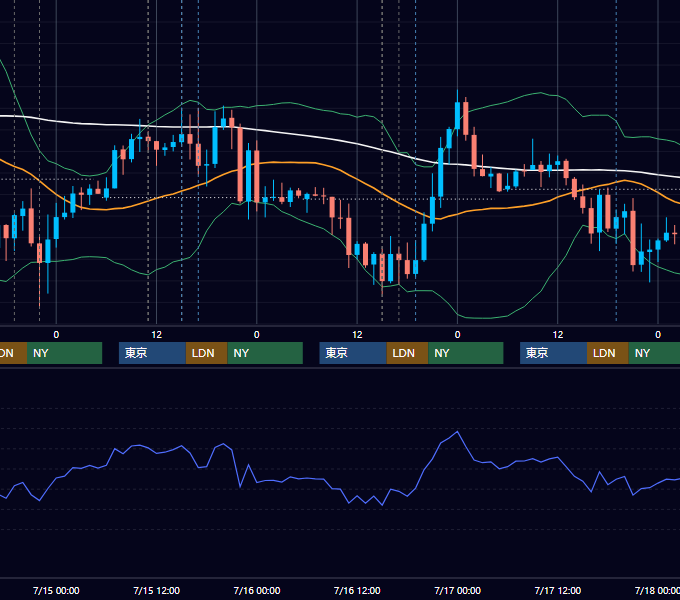Image resolution: width=680 pixels, height=600 pixels.
Task: Click the 7/17 12:00 time axis label
Action: point(558,590)
